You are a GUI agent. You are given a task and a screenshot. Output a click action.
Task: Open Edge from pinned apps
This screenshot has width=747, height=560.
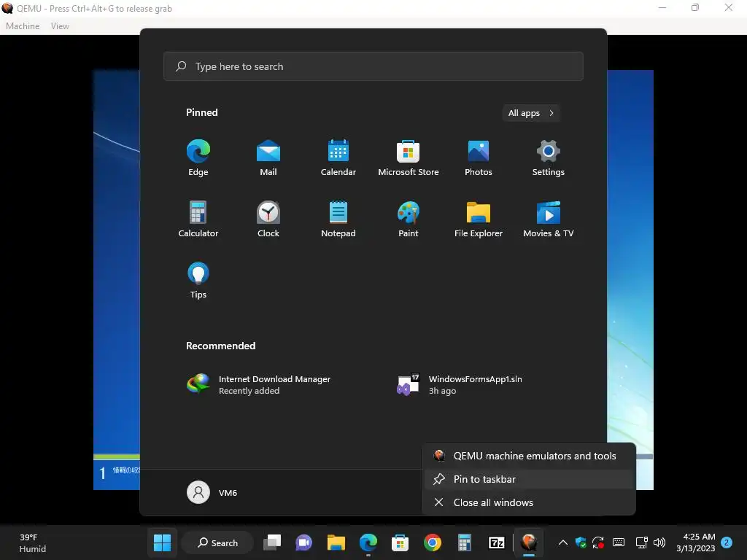point(198,157)
